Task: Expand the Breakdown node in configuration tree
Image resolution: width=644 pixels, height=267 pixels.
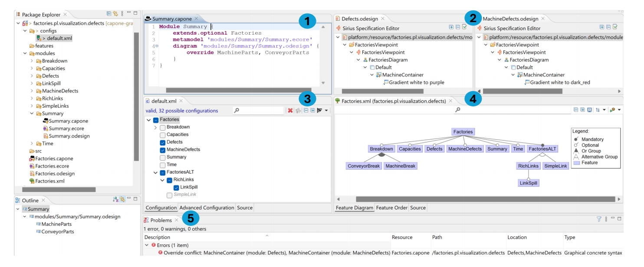Action: (156, 128)
